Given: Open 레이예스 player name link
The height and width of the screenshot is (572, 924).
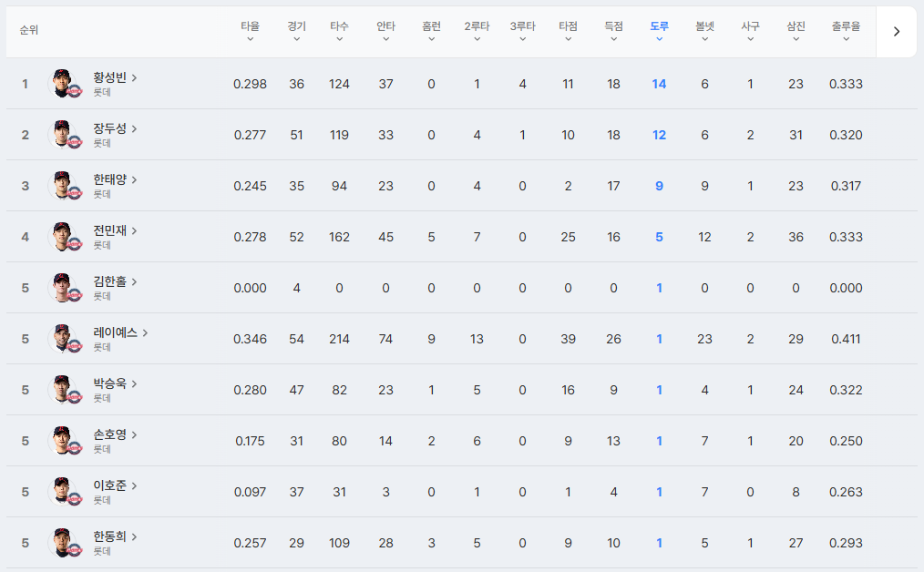Looking at the screenshot, I should pos(115,332).
